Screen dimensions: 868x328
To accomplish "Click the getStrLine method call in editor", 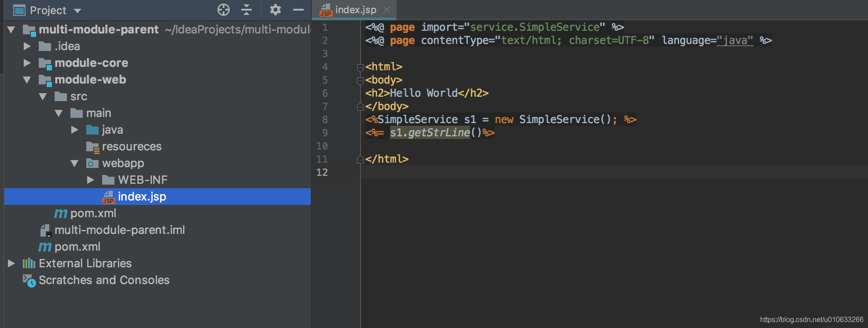I will pyautogui.click(x=439, y=132).
